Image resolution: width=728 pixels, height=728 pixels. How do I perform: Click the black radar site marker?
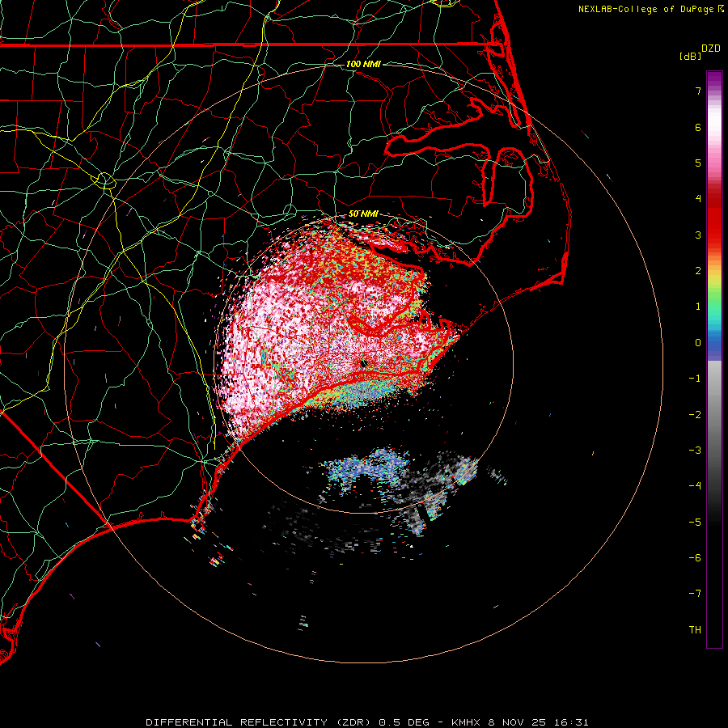tap(364, 363)
